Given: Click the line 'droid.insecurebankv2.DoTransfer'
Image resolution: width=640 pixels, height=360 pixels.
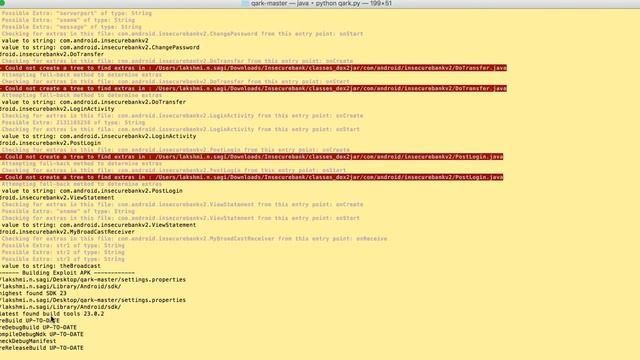Looking at the screenshot, I should point(52,54).
